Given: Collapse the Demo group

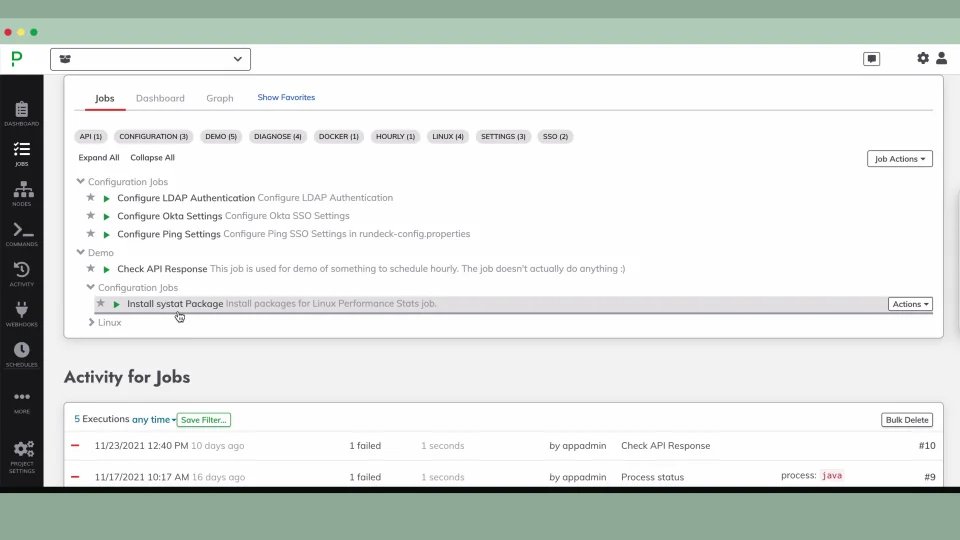Looking at the screenshot, I should click(x=80, y=252).
